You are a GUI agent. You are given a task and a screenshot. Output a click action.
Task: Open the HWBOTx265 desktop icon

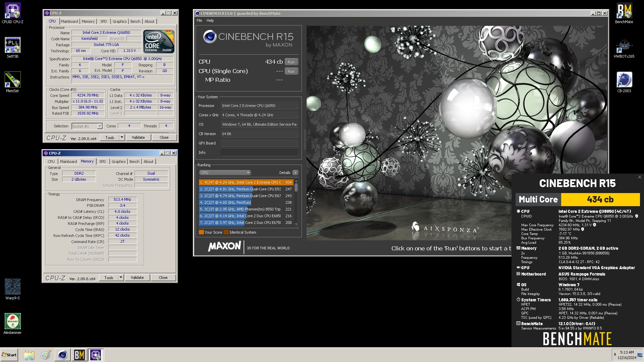click(624, 48)
